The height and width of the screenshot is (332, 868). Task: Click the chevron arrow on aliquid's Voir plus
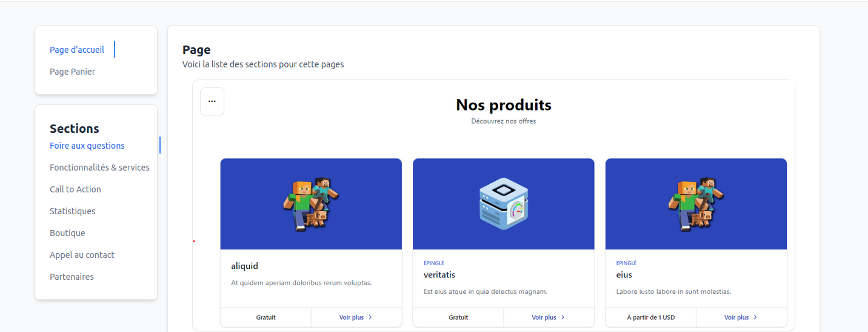[370, 317]
